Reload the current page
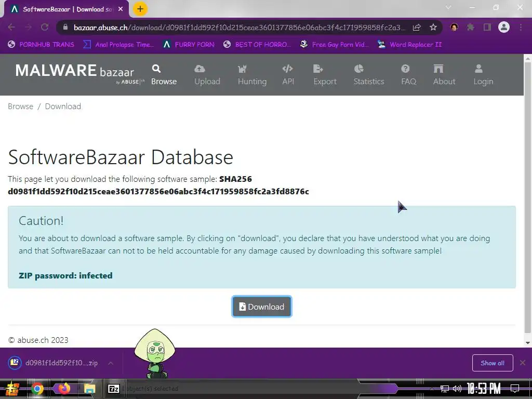This screenshot has height=399, width=532. pyautogui.click(x=45, y=27)
